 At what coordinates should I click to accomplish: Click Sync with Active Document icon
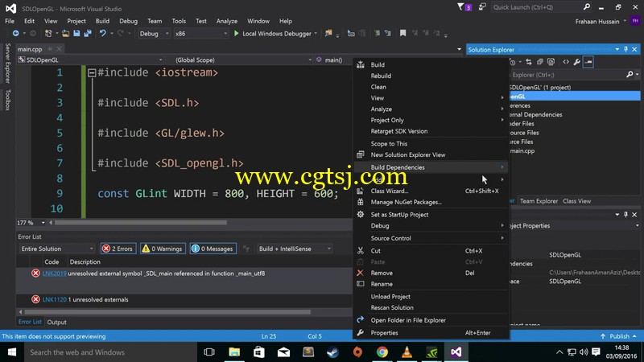click(x=529, y=62)
